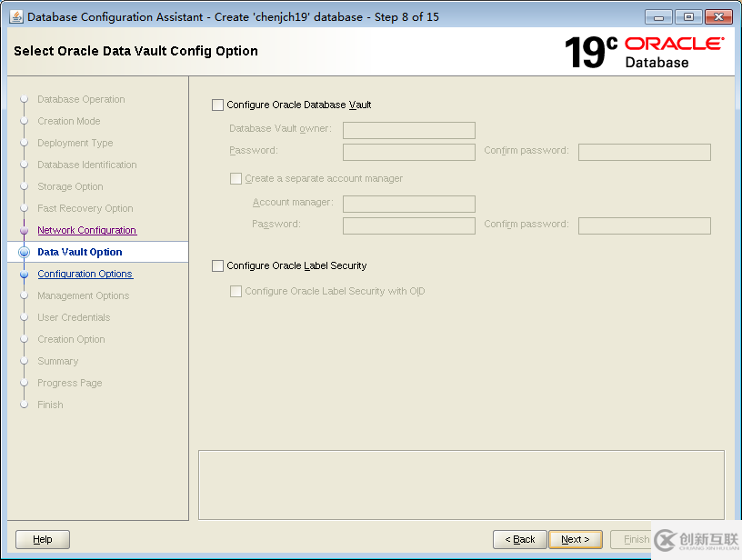
Task: Close the Database Configuration Assistant window
Action: pyautogui.click(x=718, y=17)
